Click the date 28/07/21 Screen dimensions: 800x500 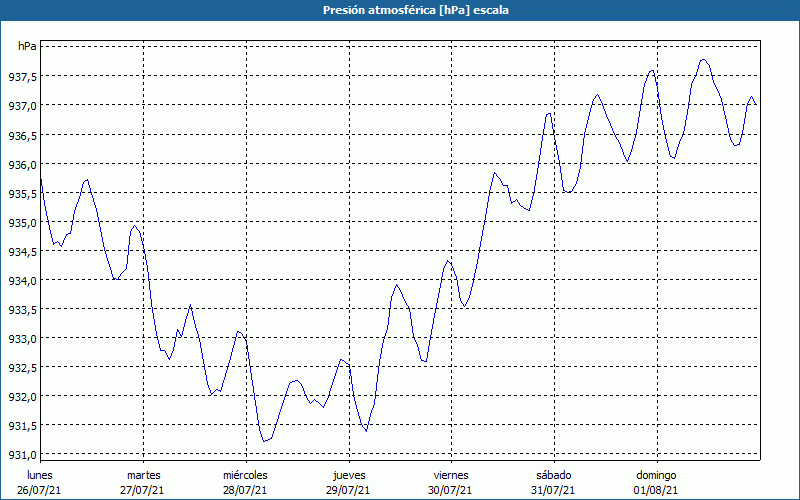245,490
